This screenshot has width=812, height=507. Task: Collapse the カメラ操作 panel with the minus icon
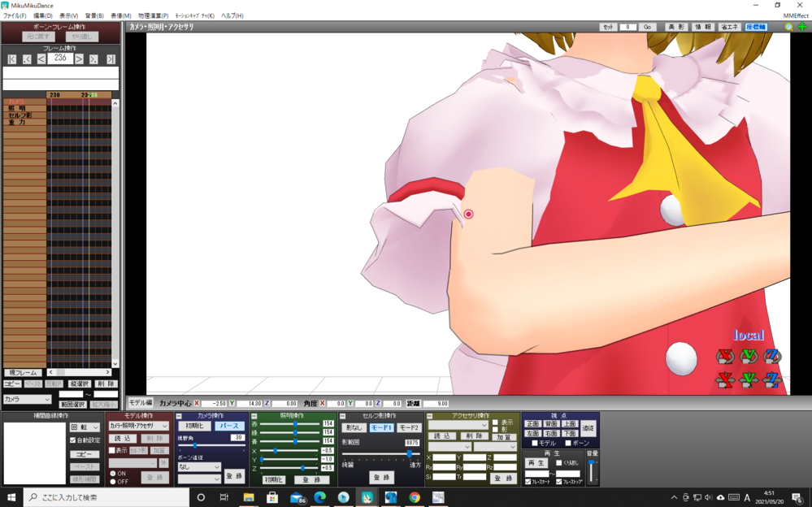180,415
